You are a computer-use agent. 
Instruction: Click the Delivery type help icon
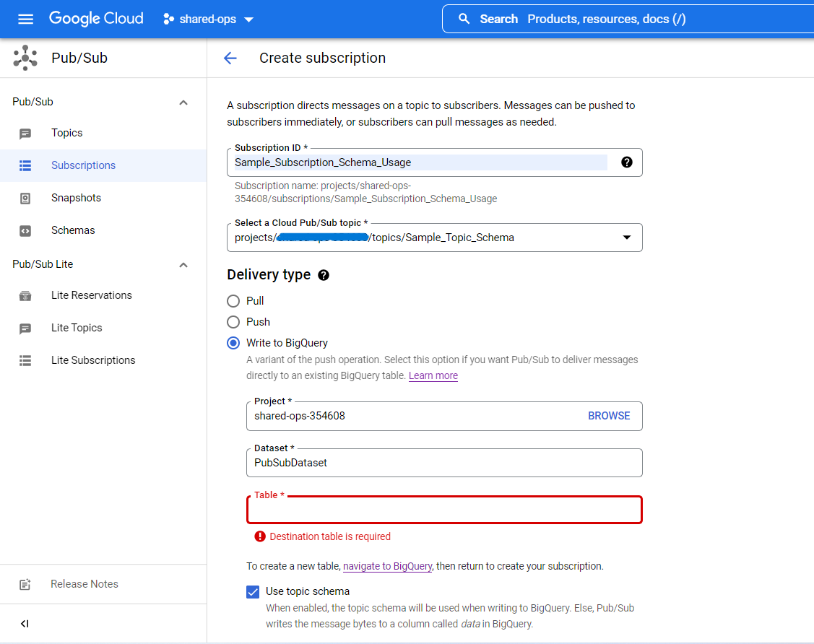pos(323,274)
